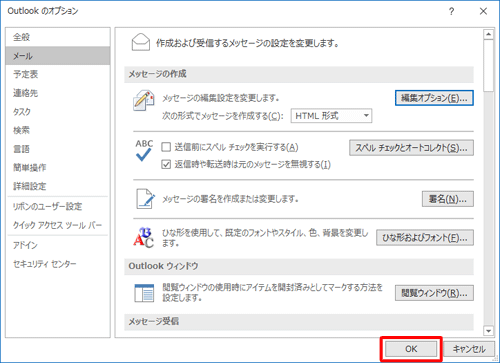Viewport: 500px width, 363px height.
Task: Open タスク options category
Action: tap(58, 112)
